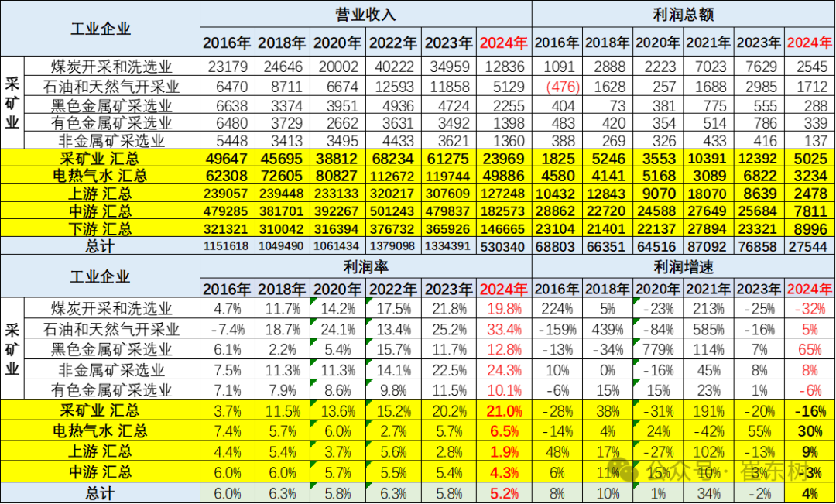The image size is (836, 504).
Task: Click the red 33.4% value
Action: tap(505, 329)
